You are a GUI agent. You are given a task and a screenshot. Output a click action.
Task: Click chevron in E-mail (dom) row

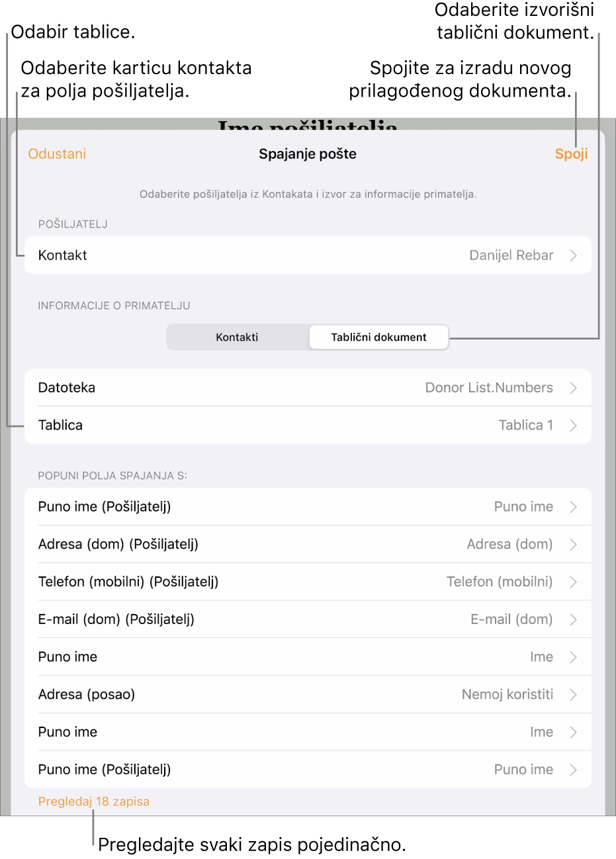tap(573, 619)
